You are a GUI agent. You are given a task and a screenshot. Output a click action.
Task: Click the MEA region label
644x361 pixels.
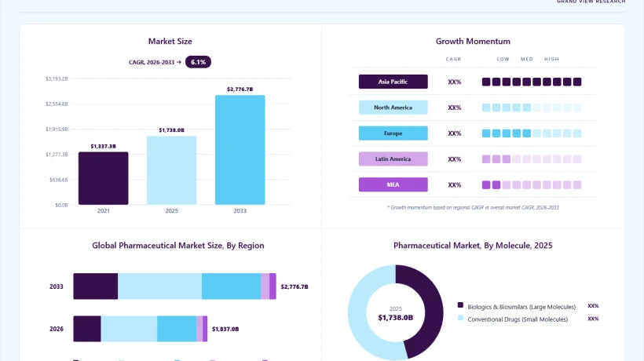pyautogui.click(x=393, y=184)
